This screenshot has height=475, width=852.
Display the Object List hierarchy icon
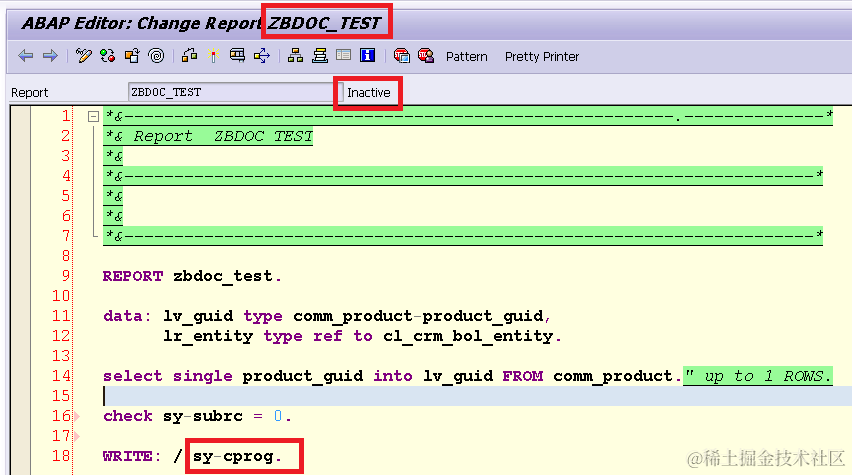pos(296,55)
